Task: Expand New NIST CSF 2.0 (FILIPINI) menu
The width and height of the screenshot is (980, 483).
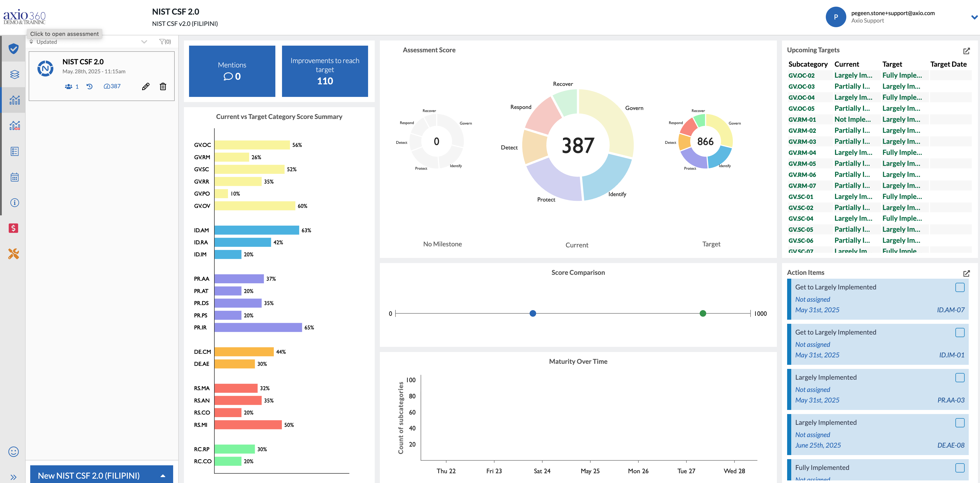Action: 163,476
